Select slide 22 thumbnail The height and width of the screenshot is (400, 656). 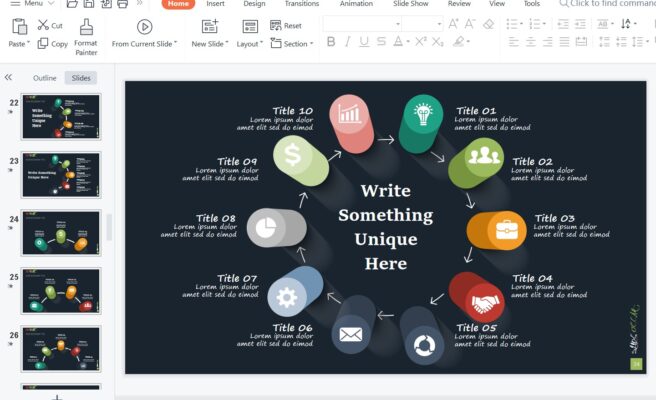[61, 117]
